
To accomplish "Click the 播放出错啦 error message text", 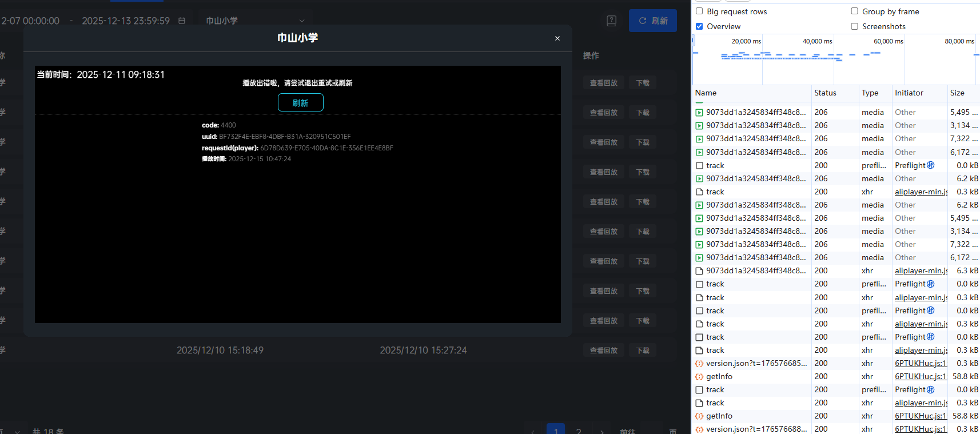I will tap(297, 83).
